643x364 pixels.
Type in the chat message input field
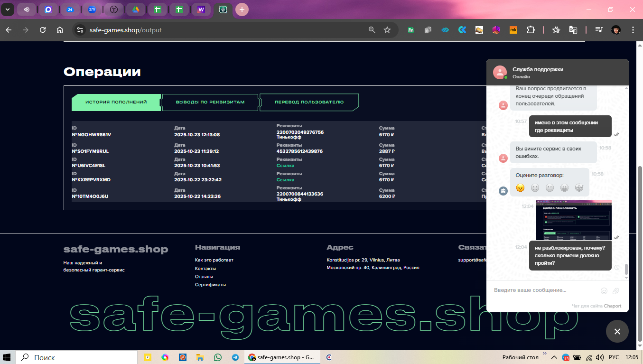click(543, 290)
